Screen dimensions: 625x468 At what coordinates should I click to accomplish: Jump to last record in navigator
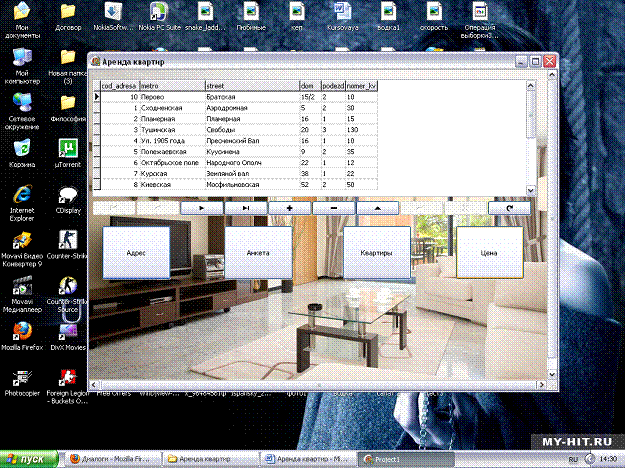pyautogui.click(x=245, y=207)
